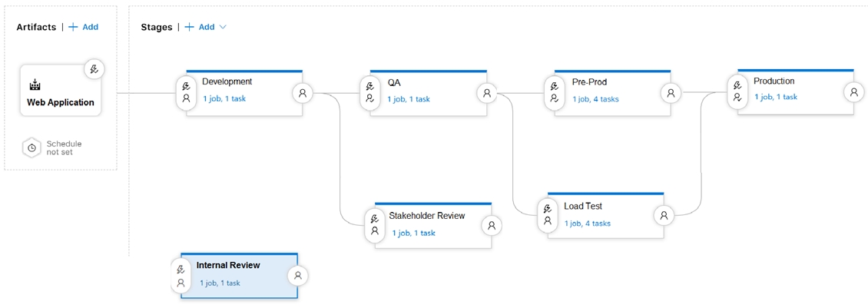
Task: Open pre-deployment conditions for Development stage
Action: (186, 93)
